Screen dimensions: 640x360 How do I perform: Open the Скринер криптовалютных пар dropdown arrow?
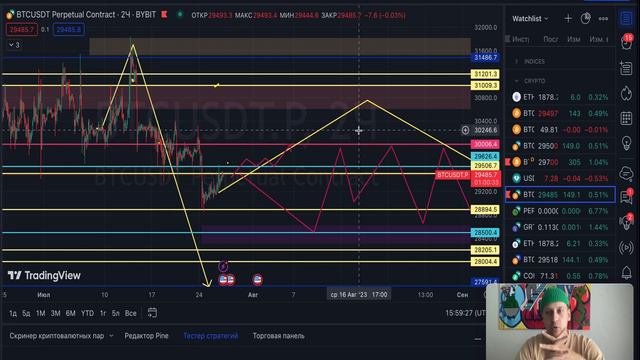(x=111, y=336)
